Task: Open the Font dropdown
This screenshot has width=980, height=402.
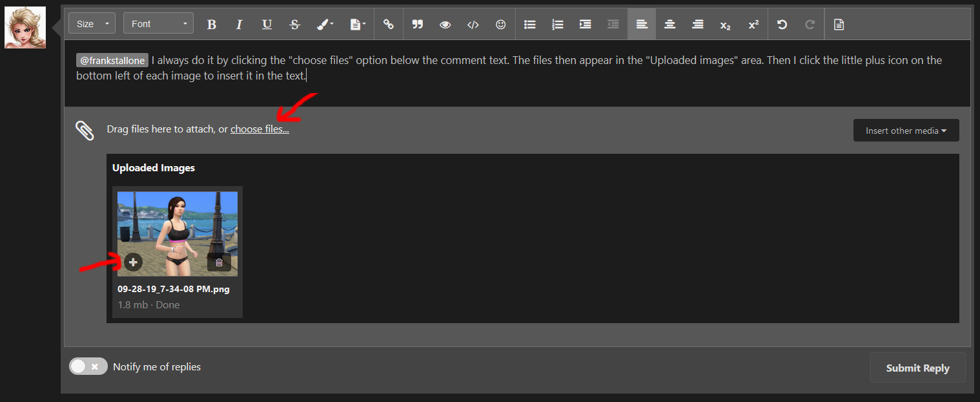Action: [x=159, y=24]
